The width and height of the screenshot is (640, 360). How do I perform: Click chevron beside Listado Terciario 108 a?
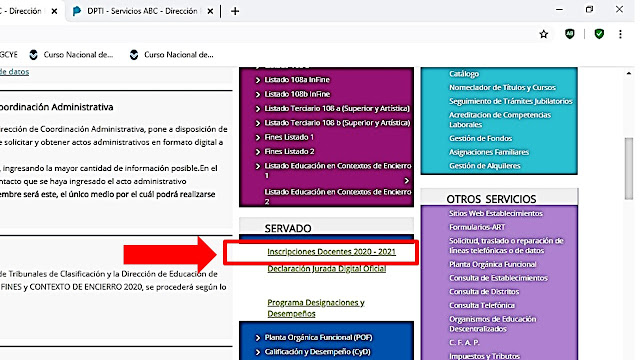tap(258, 109)
